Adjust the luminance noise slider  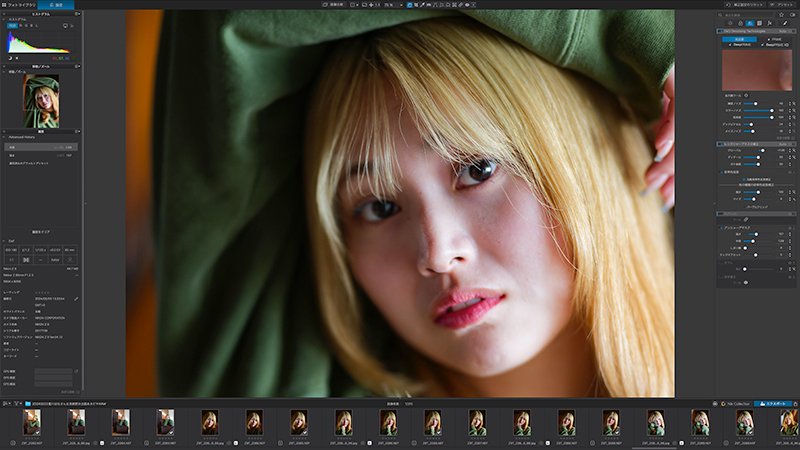point(758,104)
